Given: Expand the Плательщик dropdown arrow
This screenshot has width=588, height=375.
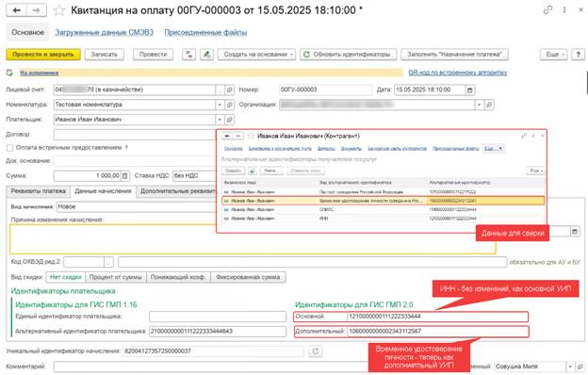Looking at the screenshot, I should click(220, 120).
